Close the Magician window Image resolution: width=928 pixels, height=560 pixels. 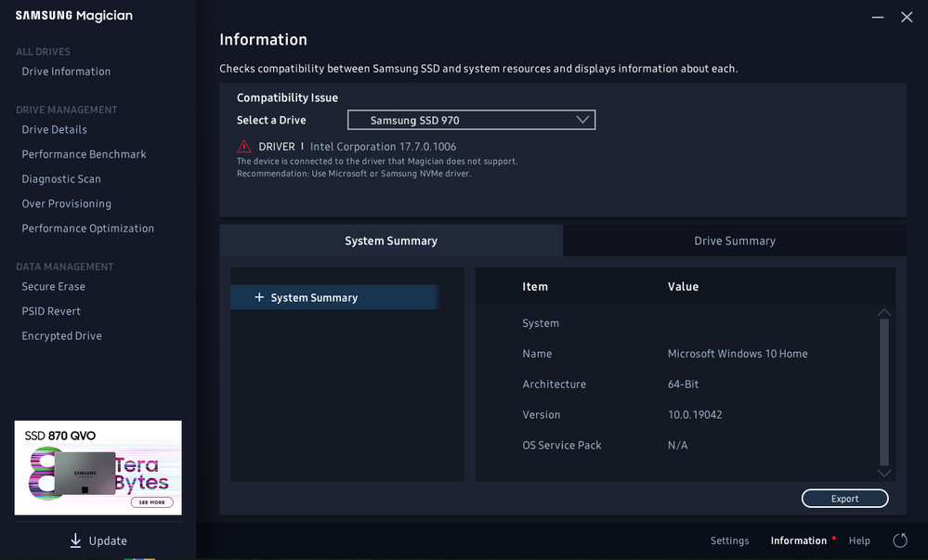[x=907, y=17]
